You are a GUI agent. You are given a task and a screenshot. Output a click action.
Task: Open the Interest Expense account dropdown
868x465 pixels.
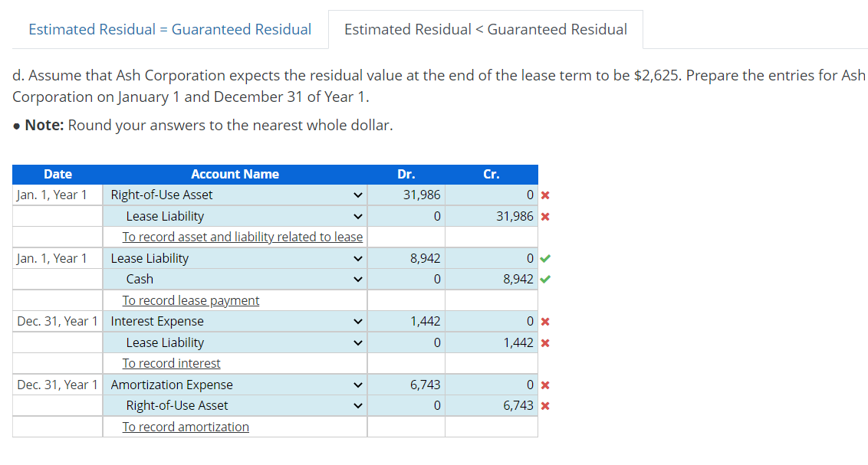357,321
